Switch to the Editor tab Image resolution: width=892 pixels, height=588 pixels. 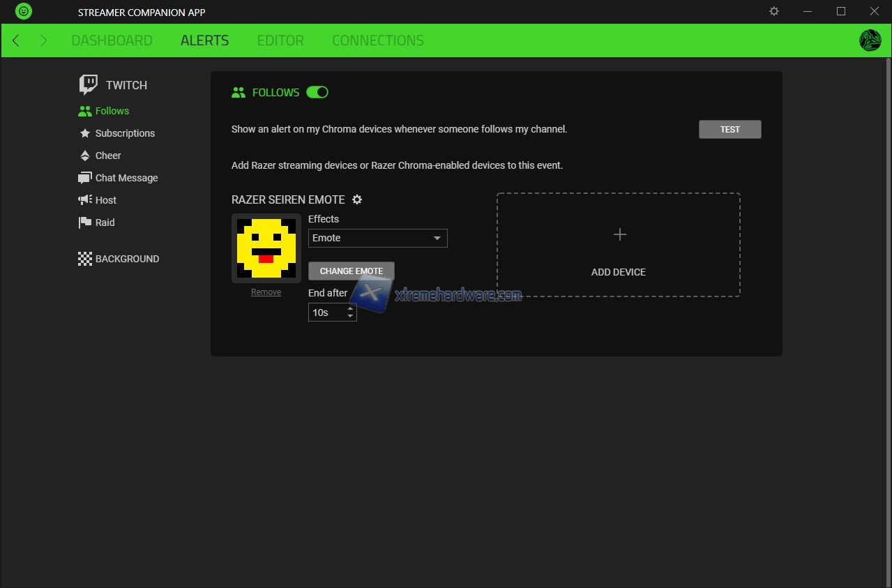(280, 40)
